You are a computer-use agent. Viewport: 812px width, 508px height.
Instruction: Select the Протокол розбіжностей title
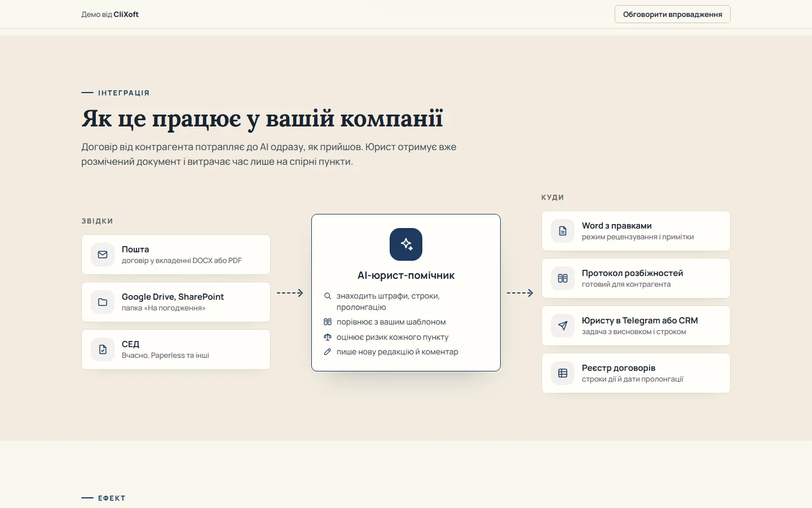[633, 273]
